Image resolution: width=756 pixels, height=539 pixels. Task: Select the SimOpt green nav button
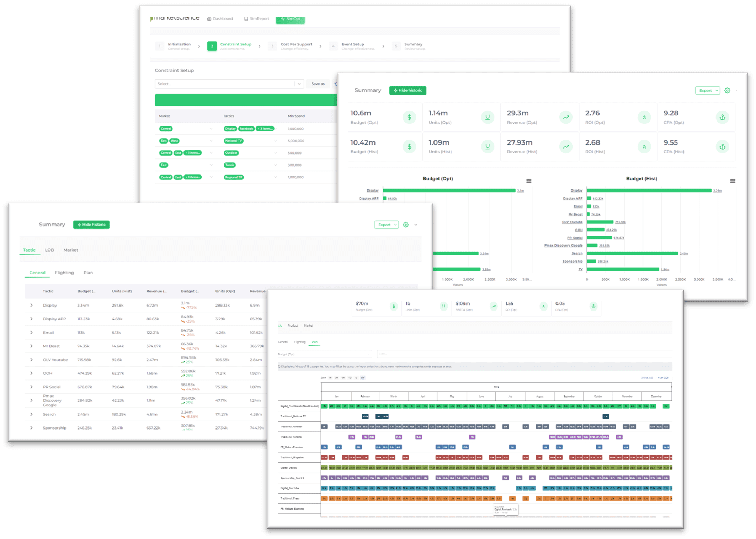[x=290, y=19]
